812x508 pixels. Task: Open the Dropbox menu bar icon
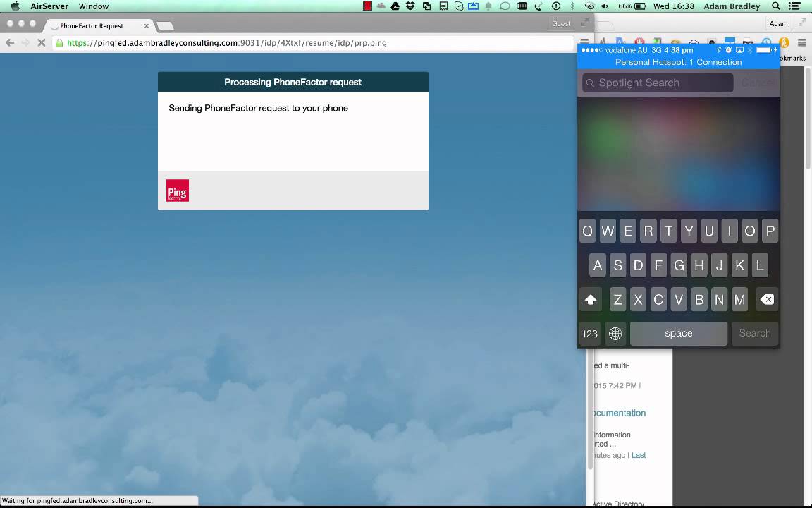pyautogui.click(x=410, y=6)
